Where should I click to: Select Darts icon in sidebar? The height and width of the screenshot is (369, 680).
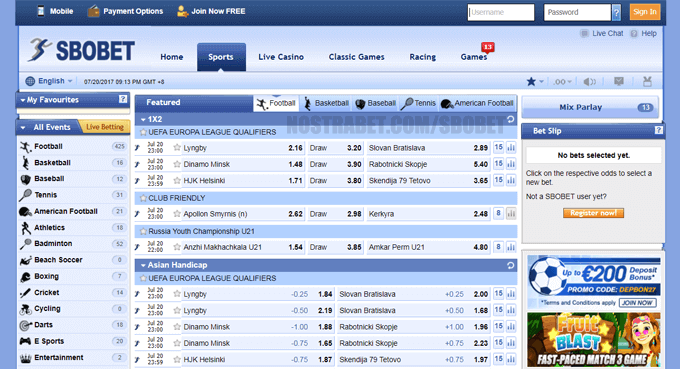click(x=26, y=325)
